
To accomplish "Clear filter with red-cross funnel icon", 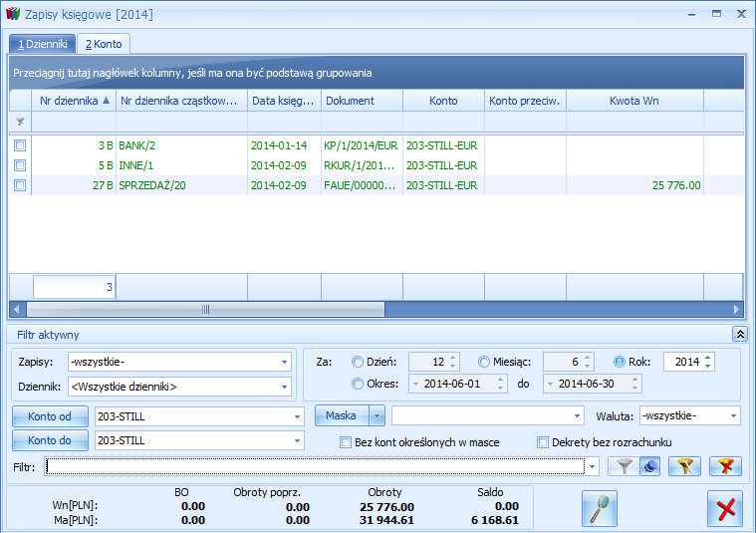I will tap(725, 466).
